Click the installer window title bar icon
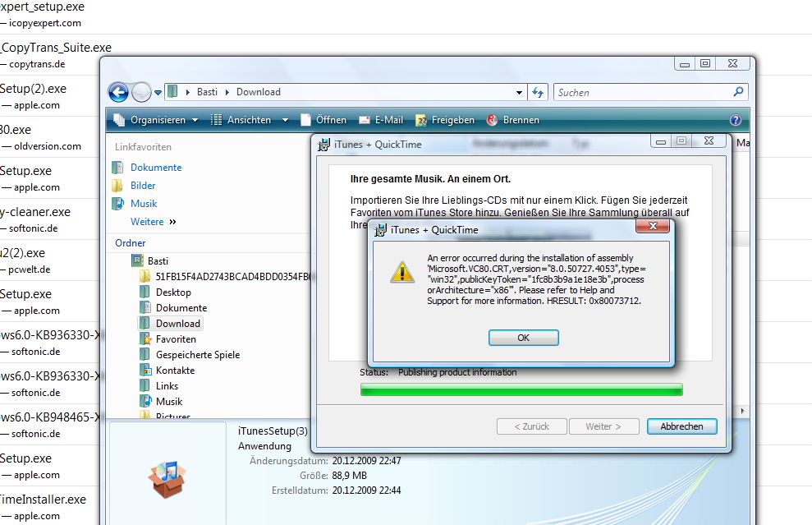Image resolution: width=812 pixels, height=525 pixels. pyautogui.click(x=323, y=145)
